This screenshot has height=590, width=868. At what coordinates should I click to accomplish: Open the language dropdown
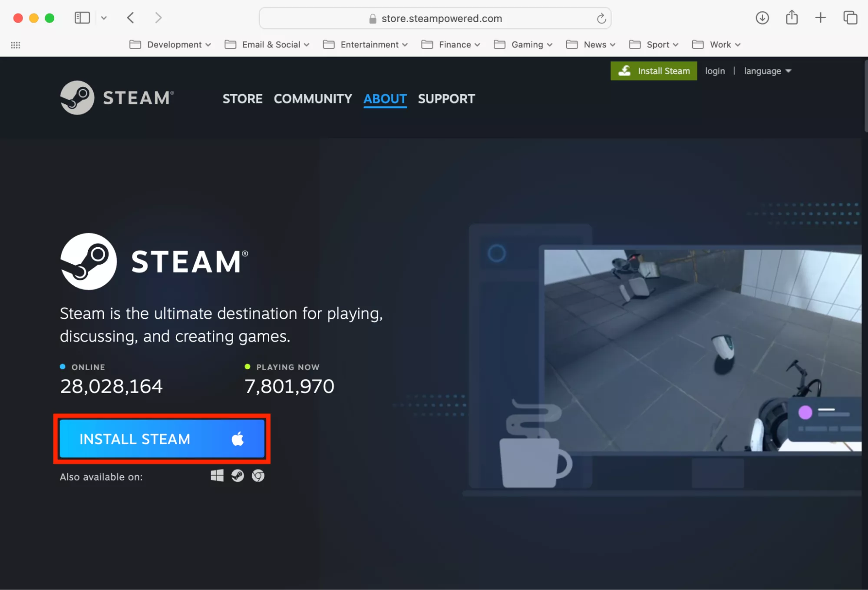tap(767, 71)
